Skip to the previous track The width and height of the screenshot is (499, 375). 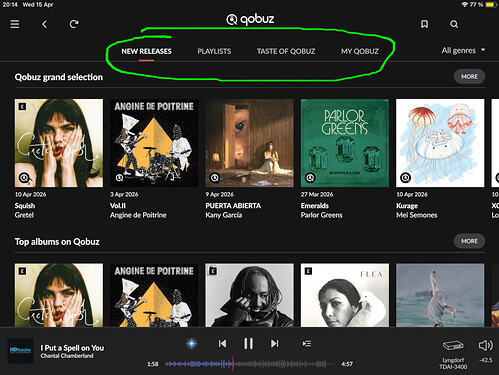coord(222,343)
